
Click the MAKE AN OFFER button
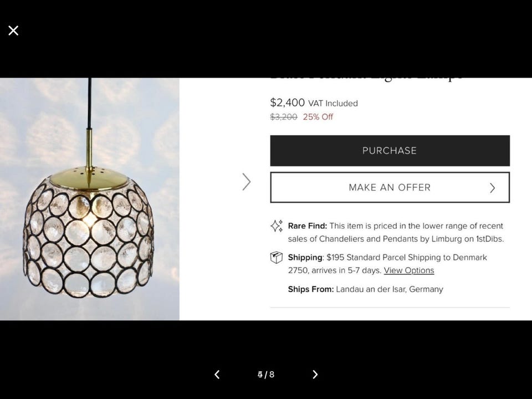[x=390, y=187]
